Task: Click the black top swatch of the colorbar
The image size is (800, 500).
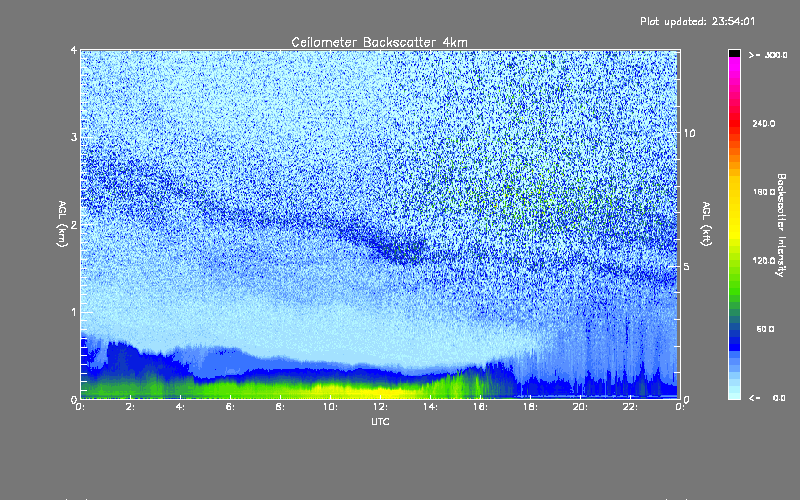Action: (x=734, y=54)
